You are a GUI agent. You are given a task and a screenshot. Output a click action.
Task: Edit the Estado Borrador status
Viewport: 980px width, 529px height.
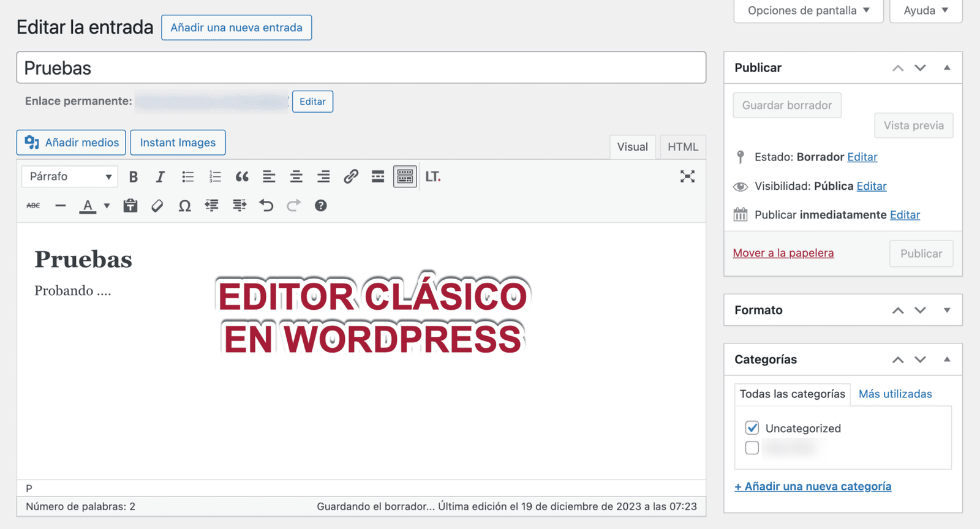pyautogui.click(x=862, y=157)
